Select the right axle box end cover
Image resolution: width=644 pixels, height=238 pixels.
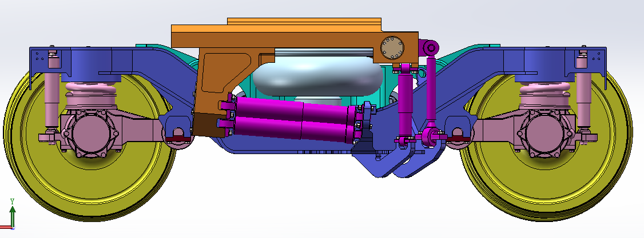tap(546, 133)
